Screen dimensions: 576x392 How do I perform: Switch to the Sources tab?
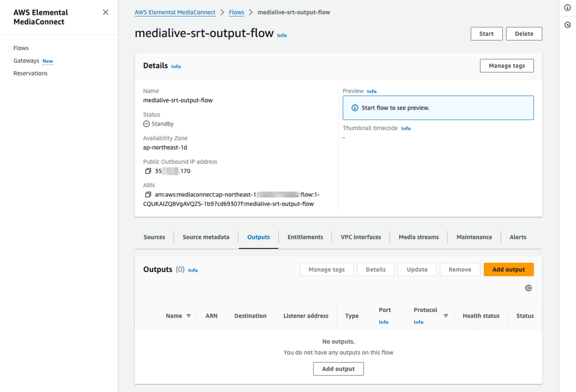point(154,237)
